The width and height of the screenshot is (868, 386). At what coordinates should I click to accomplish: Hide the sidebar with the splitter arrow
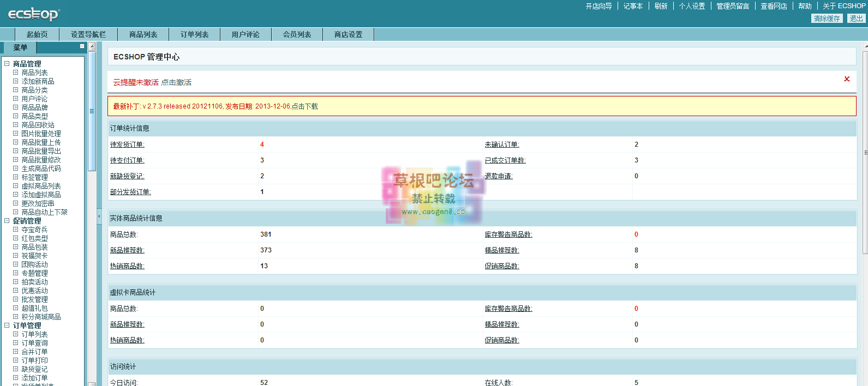click(x=99, y=216)
